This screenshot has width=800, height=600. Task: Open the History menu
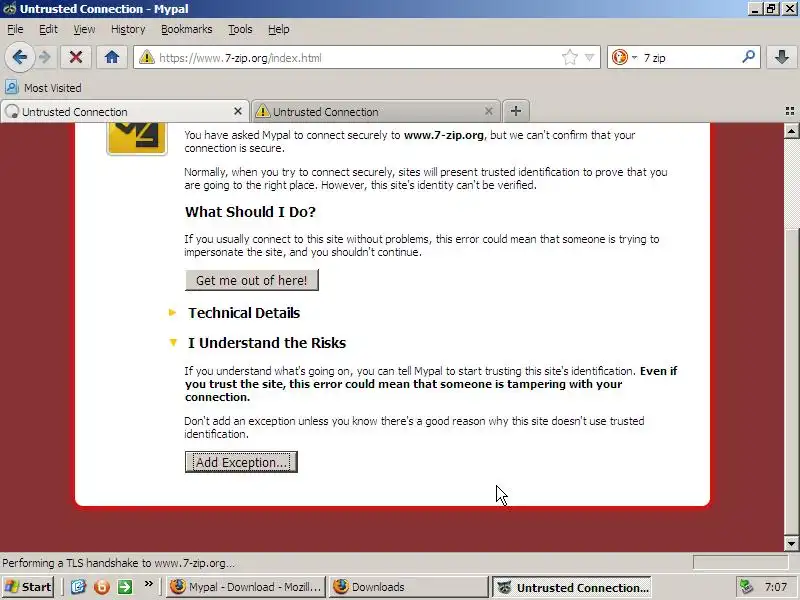click(x=128, y=29)
